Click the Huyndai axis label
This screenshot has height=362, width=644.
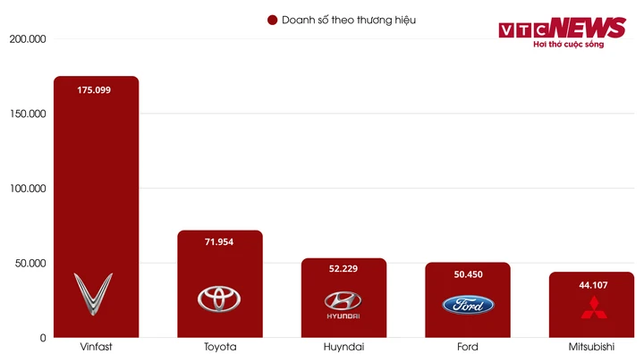click(x=343, y=347)
